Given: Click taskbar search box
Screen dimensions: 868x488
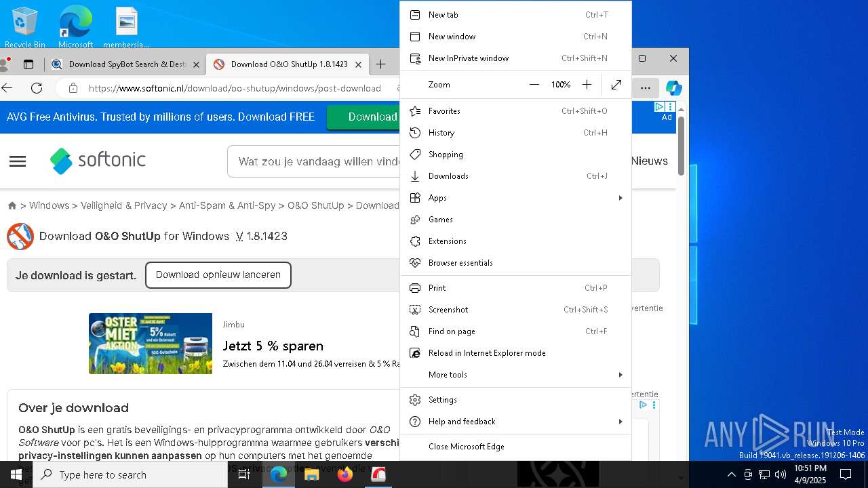Looking at the screenshot, I should pyautogui.click(x=130, y=474).
